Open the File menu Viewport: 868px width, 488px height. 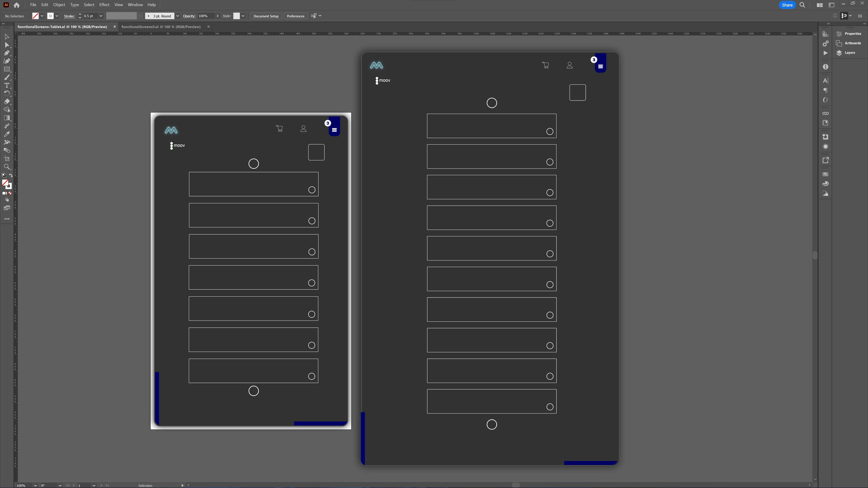(33, 5)
